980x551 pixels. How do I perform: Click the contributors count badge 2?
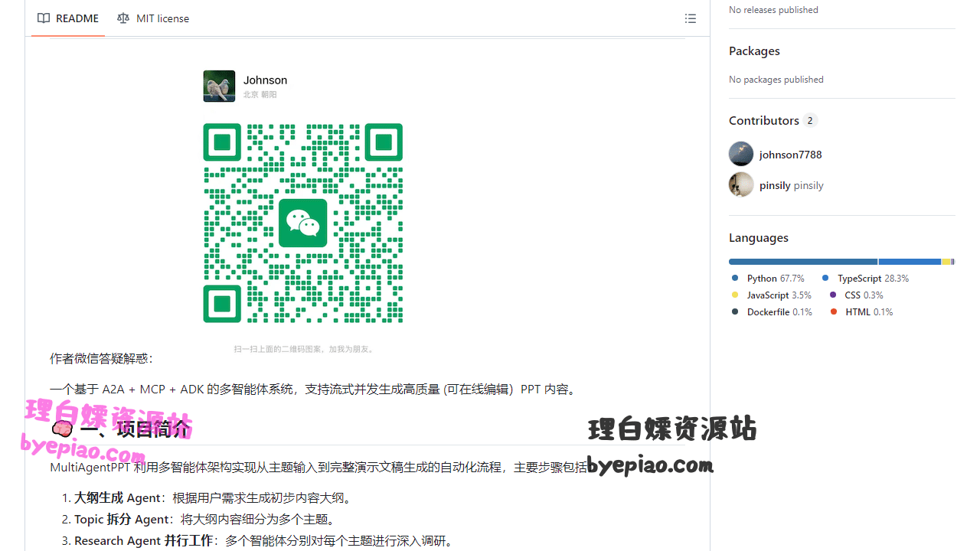tap(810, 121)
